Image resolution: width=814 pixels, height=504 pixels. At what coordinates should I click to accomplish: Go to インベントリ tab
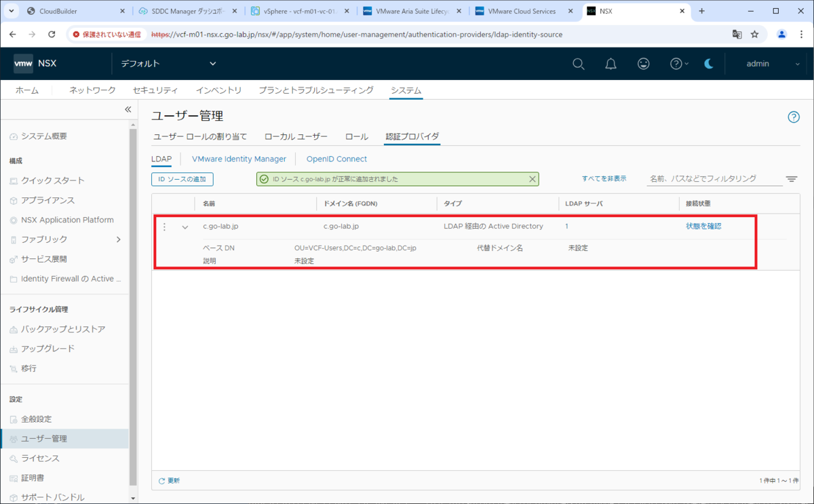pos(218,90)
